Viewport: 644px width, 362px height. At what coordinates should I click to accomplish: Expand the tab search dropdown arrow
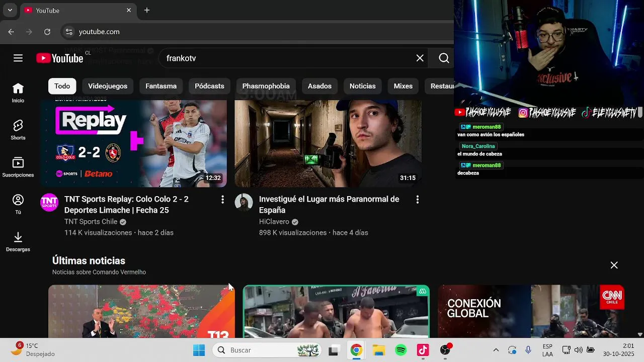(10, 10)
